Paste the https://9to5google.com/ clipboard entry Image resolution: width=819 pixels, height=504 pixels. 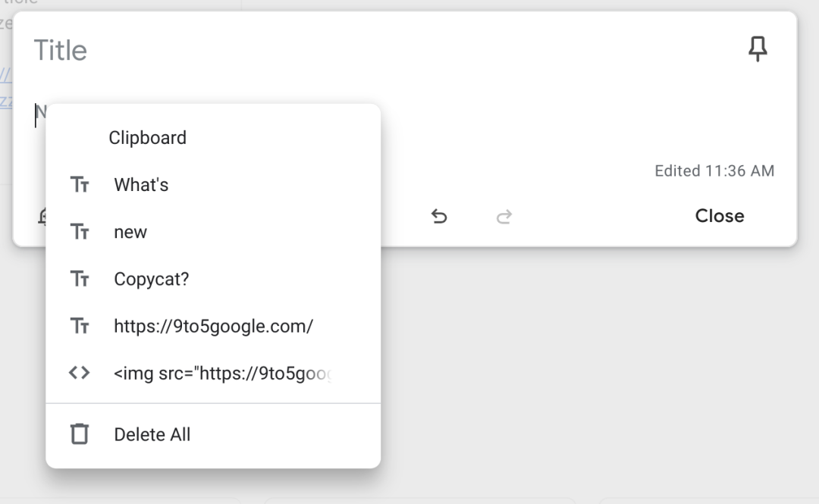pyautogui.click(x=213, y=326)
